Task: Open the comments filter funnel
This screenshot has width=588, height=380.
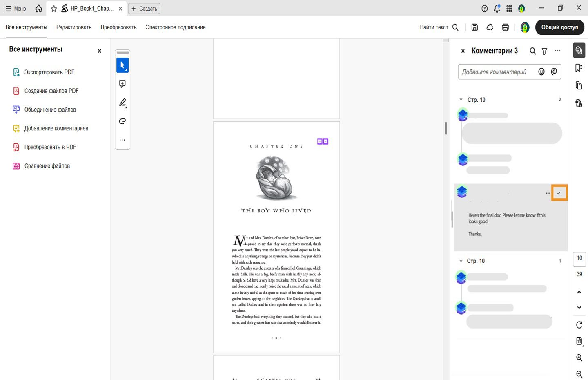Action: (x=545, y=51)
